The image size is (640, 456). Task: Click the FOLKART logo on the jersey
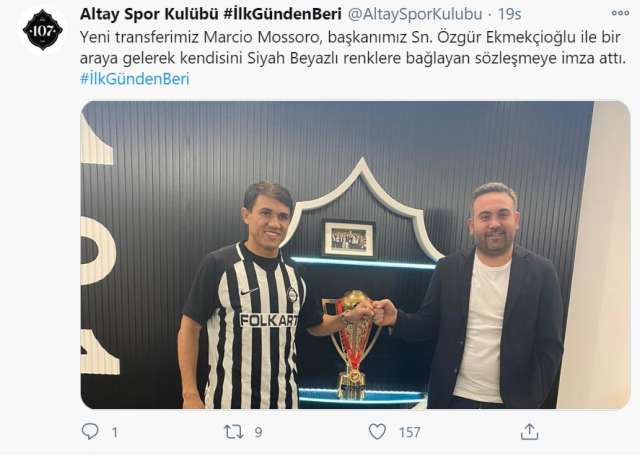click(269, 320)
